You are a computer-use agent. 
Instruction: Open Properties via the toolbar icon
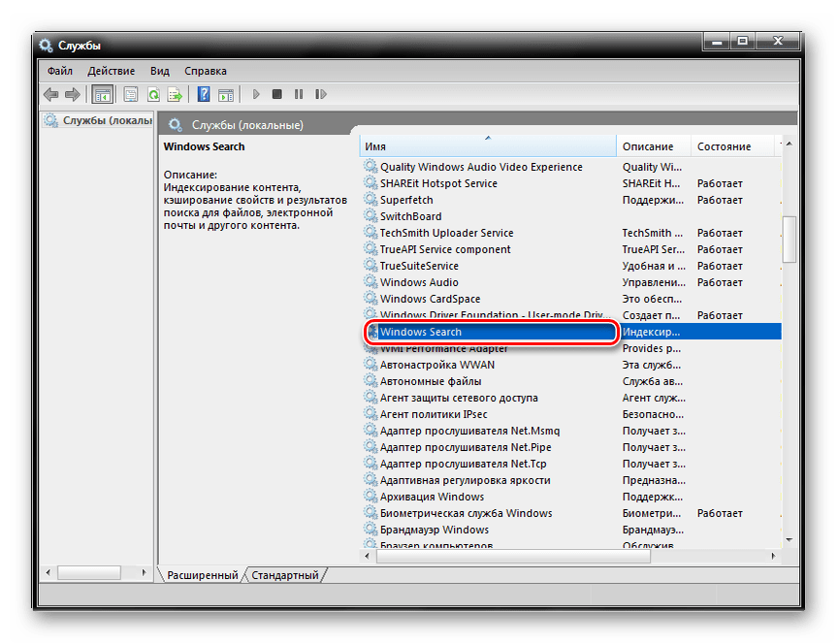coord(130,95)
